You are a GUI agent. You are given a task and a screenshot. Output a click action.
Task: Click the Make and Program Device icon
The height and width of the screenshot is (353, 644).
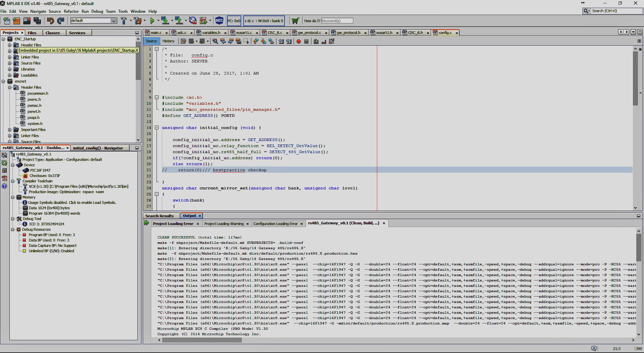[165, 20]
